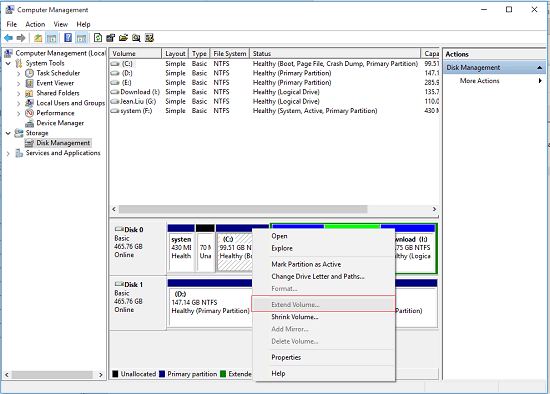Viewport: 550px width, 394px height.
Task: Open the File menu
Action: pos(12,24)
